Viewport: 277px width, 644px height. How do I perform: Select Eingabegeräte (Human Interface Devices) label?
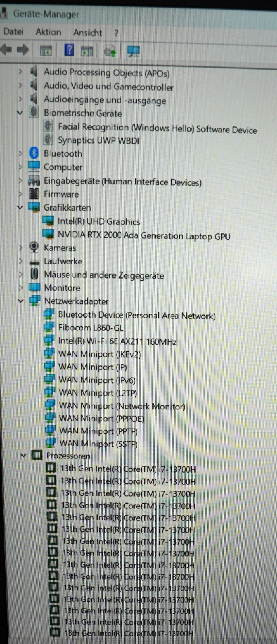point(123,182)
